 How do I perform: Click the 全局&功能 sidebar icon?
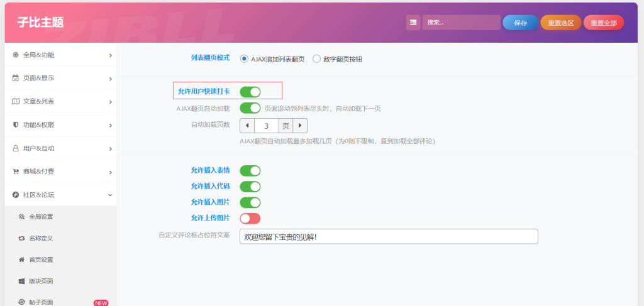click(x=16, y=55)
